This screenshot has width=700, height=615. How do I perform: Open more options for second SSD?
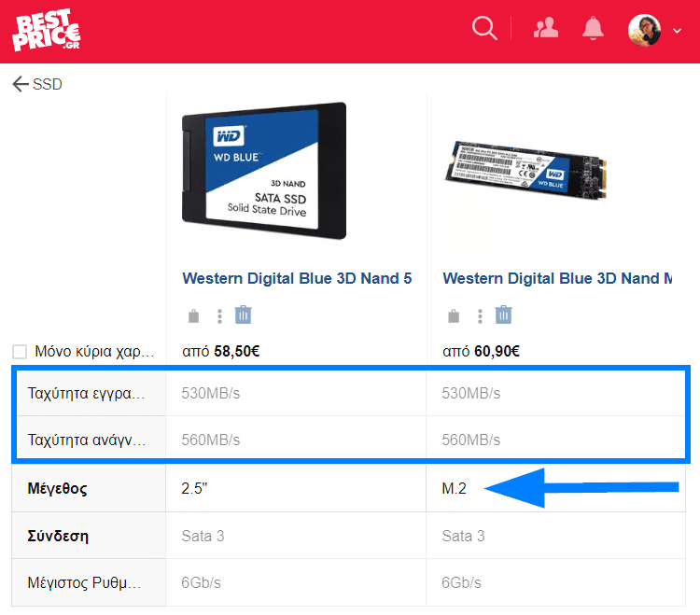click(480, 316)
